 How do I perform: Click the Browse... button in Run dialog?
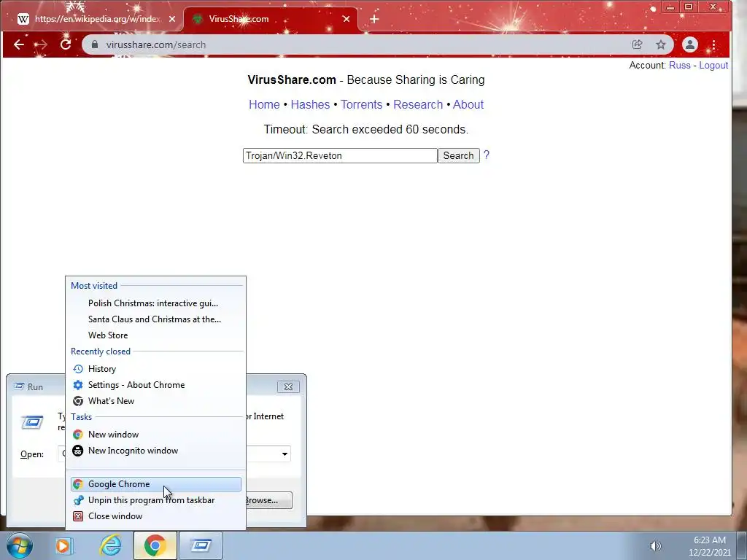coord(268,500)
